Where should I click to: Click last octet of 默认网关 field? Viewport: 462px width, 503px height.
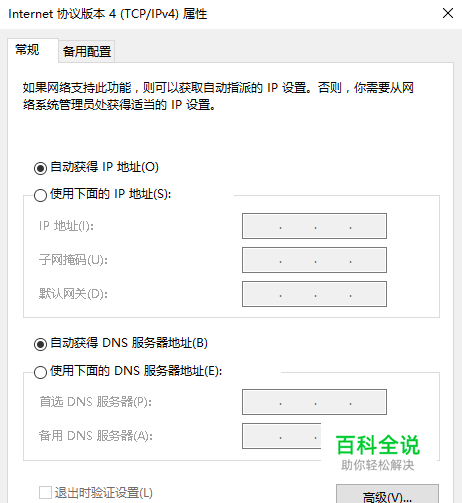tap(368, 294)
